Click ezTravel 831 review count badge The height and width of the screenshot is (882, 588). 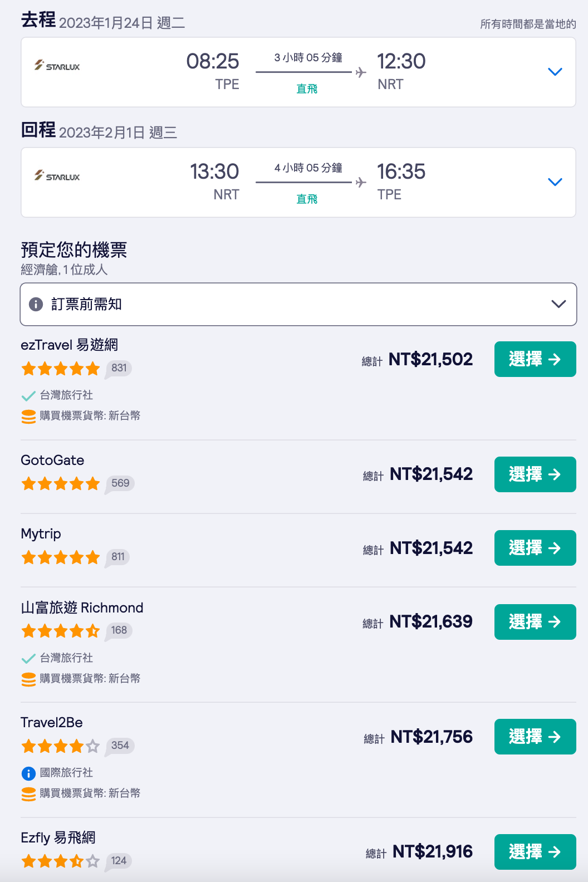pyautogui.click(x=119, y=368)
